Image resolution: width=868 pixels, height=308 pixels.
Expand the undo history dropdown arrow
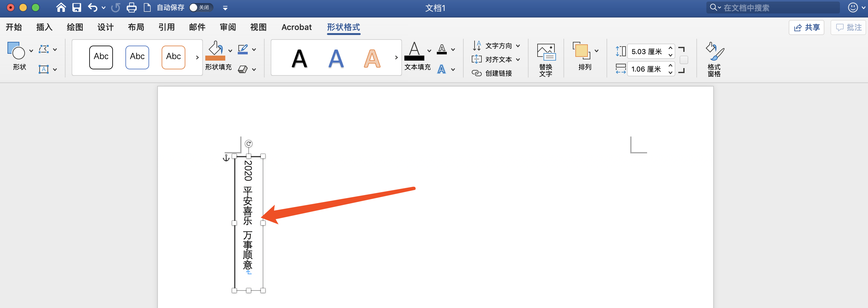coord(104,7)
